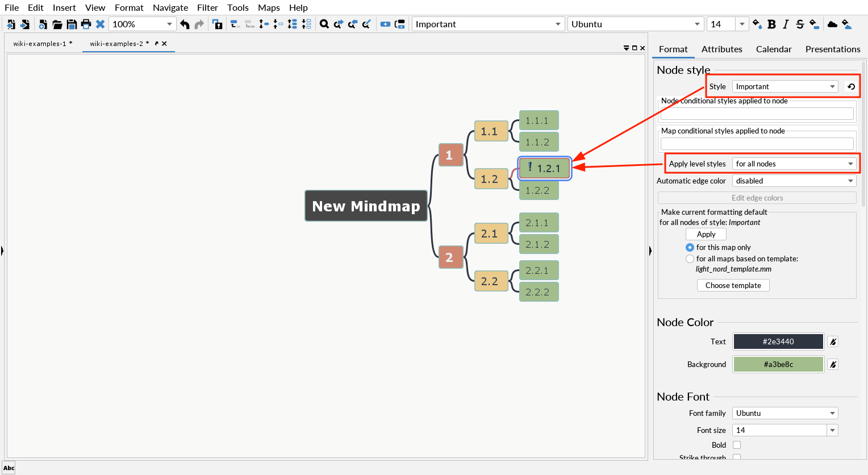Enable the Bold checkbox under Node Font
Viewport: 868px width, 475px height.
(737, 445)
